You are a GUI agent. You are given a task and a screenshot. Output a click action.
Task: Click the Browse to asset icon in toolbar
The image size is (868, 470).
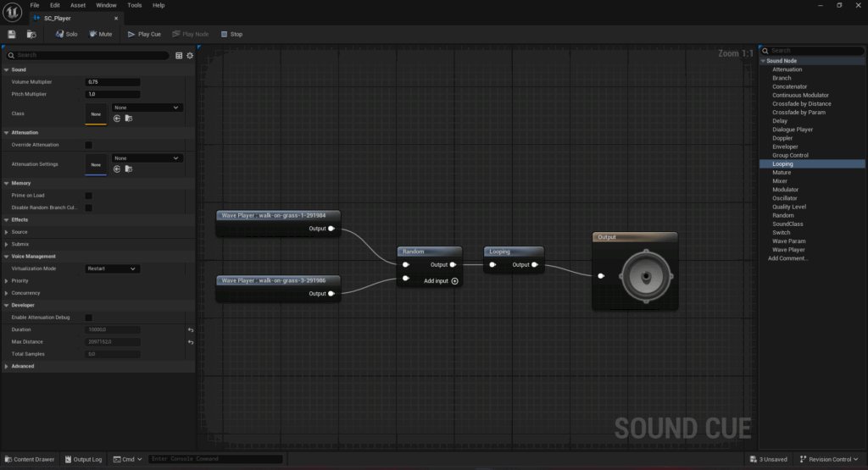pyautogui.click(x=31, y=34)
